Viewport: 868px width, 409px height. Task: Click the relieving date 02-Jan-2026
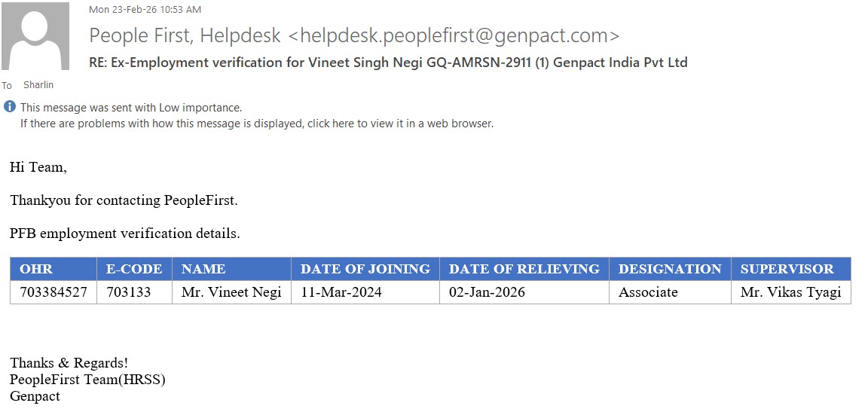(x=487, y=292)
